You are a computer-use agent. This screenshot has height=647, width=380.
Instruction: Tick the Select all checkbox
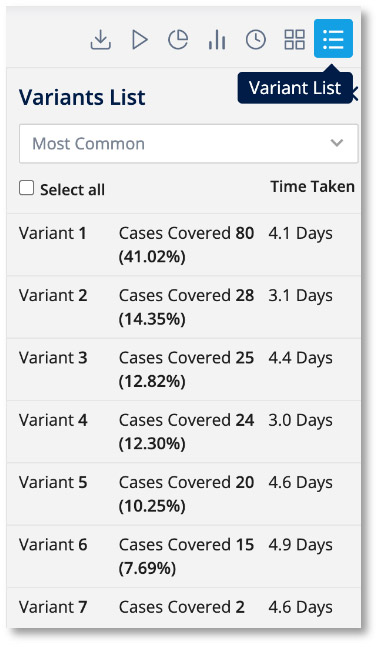[26, 188]
